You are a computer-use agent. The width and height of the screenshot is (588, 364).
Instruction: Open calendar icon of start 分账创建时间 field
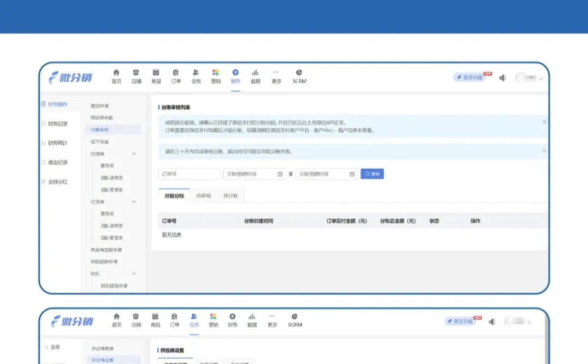click(280, 174)
